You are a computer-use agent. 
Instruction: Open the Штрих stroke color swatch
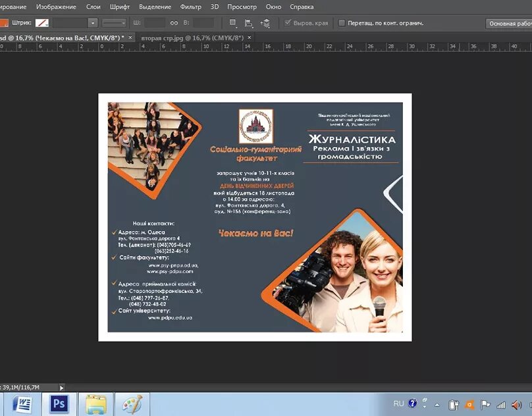[42, 23]
